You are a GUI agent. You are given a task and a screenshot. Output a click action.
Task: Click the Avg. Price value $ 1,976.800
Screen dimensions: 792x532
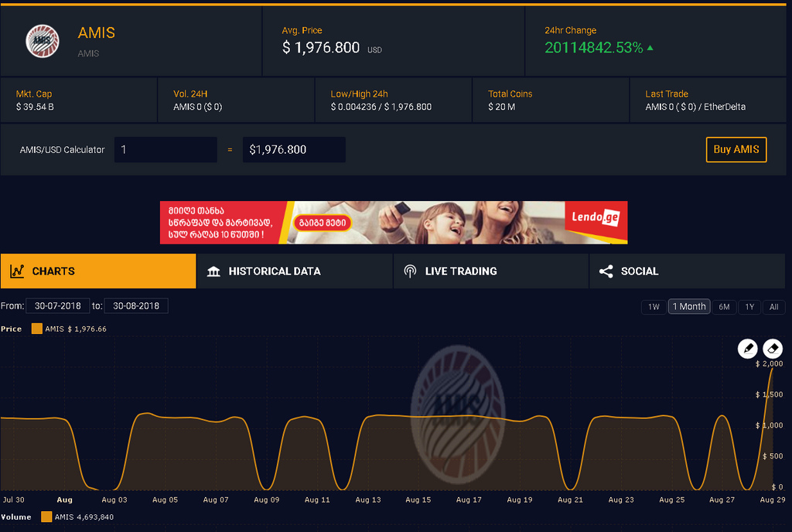pyautogui.click(x=321, y=47)
